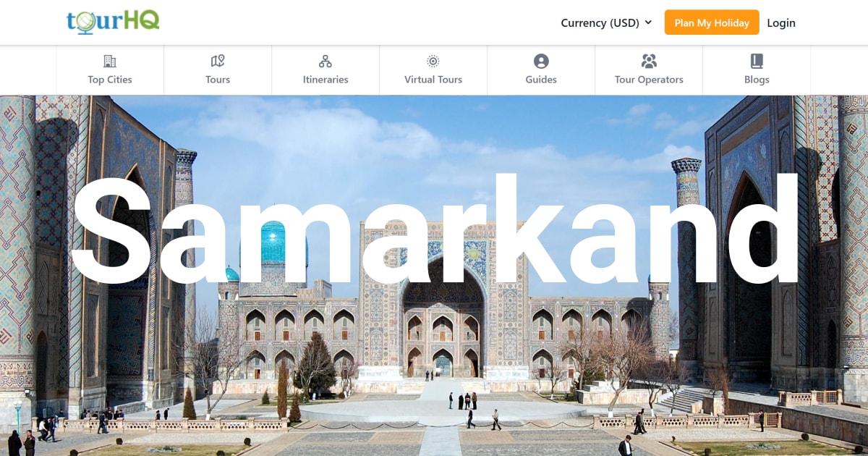Click the Registan Square banner image
The image size is (868, 456).
click(434, 362)
